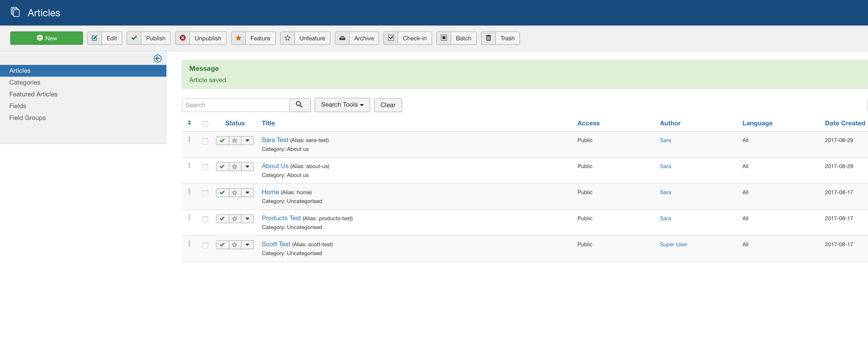Click the column ordering sort arrows
This screenshot has height=346, width=868.
point(189,123)
